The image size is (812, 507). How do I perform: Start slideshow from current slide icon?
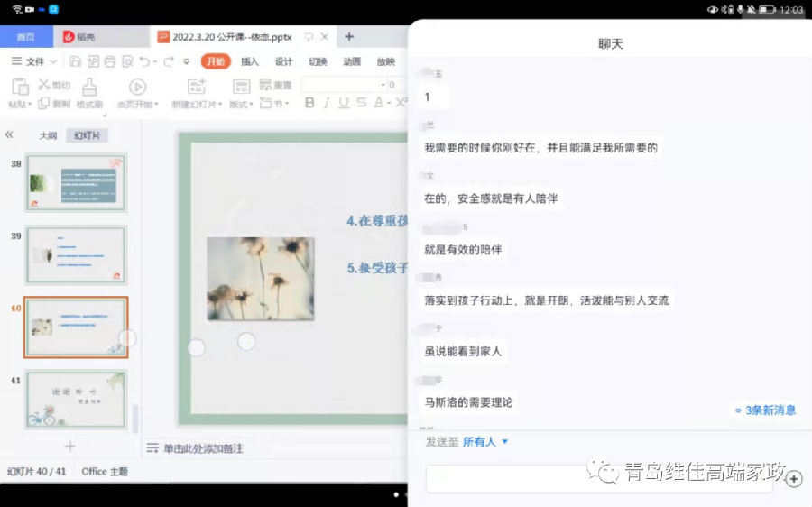(x=137, y=87)
